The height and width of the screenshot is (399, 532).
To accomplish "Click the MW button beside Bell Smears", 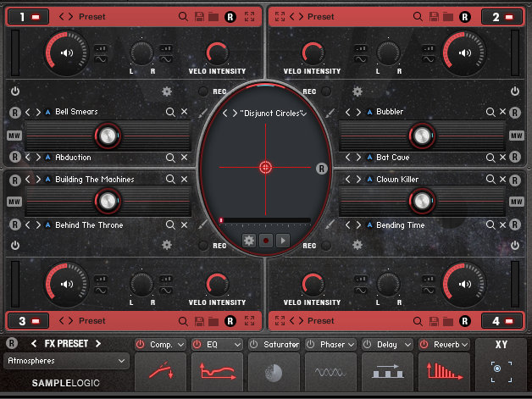I will tap(14, 136).
